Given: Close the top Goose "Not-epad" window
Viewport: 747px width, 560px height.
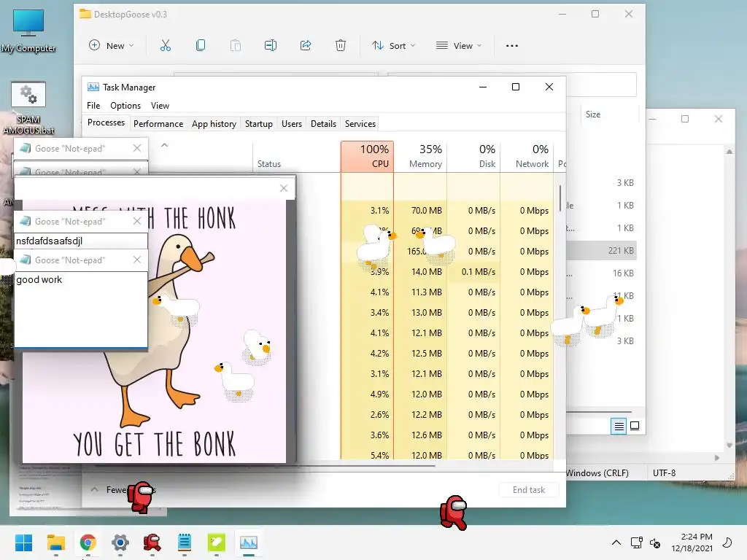Looking at the screenshot, I should tap(137, 148).
